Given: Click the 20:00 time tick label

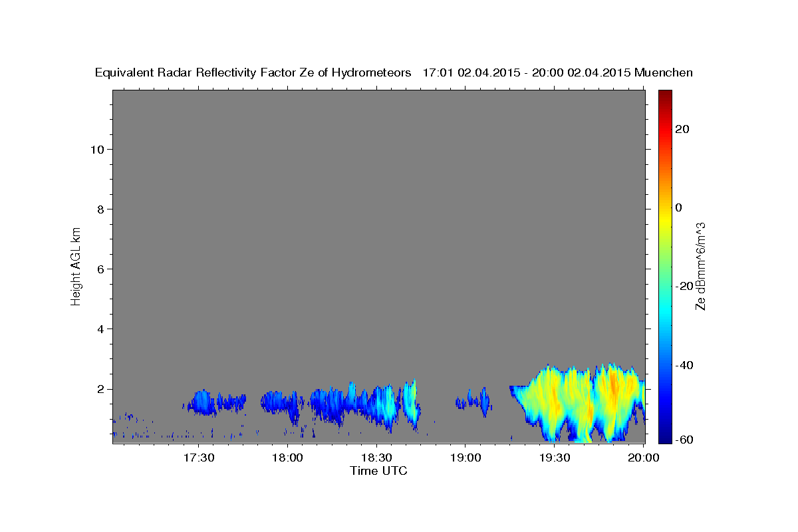Looking at the screenshot, I should [642, 458].
